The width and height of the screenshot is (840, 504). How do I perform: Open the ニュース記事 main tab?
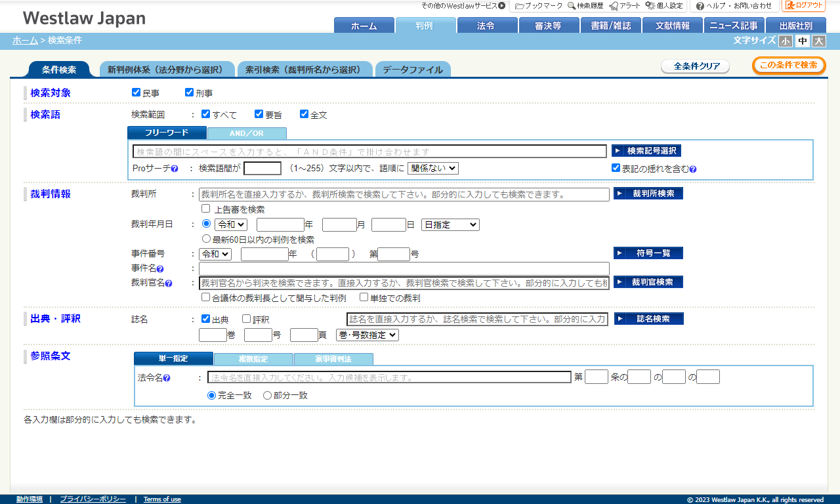734,26
